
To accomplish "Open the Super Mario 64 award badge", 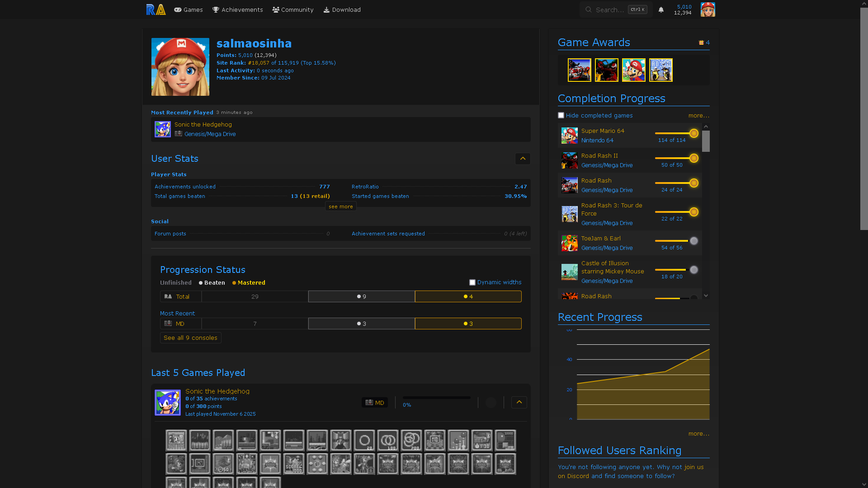I will click(633, 70).
